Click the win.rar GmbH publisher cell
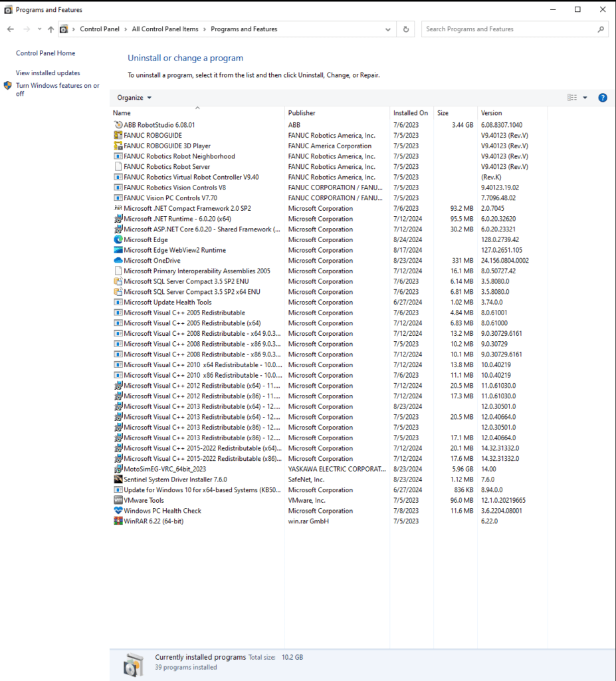The height and width of the screenshot is (681, 616). pos(308,521)
